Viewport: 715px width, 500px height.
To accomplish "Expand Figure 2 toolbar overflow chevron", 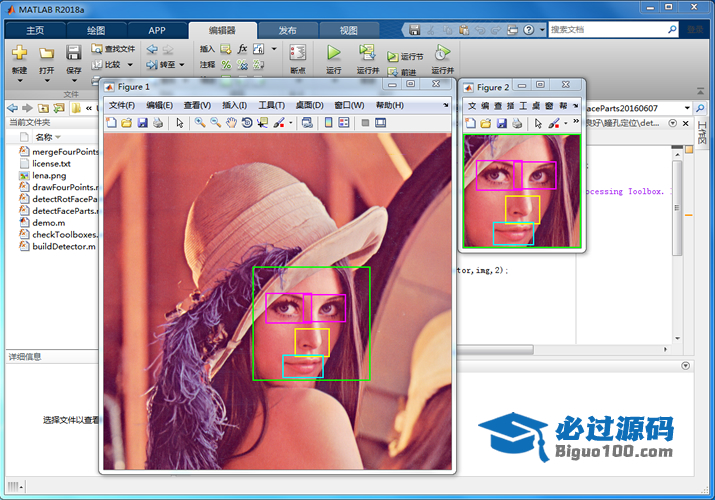I will point(576,121).
